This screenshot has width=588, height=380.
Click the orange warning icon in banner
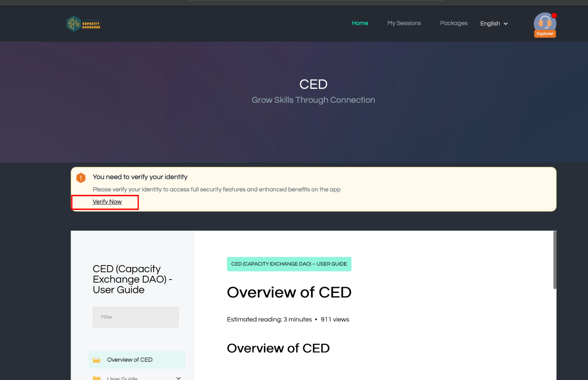pos(81,178)
